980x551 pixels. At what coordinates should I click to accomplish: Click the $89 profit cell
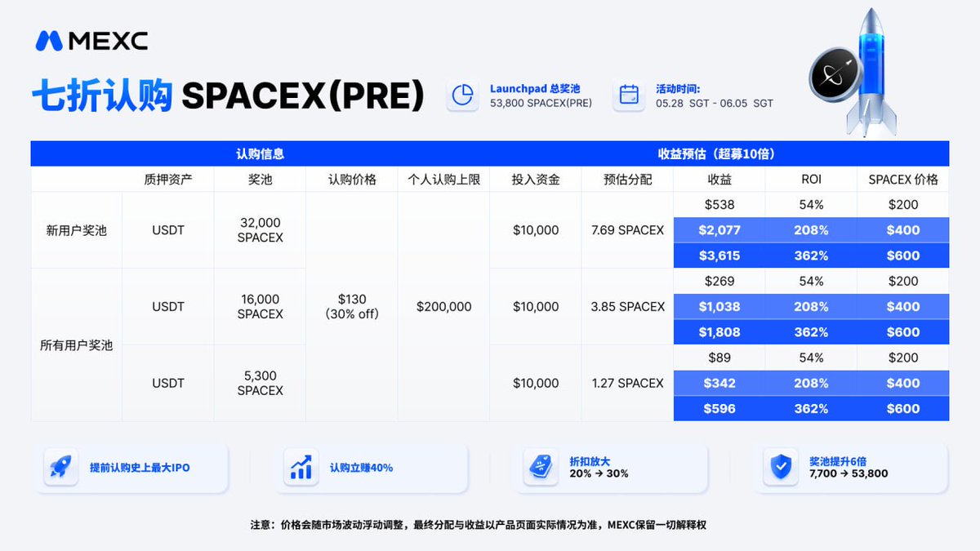[x=719, y=358]
